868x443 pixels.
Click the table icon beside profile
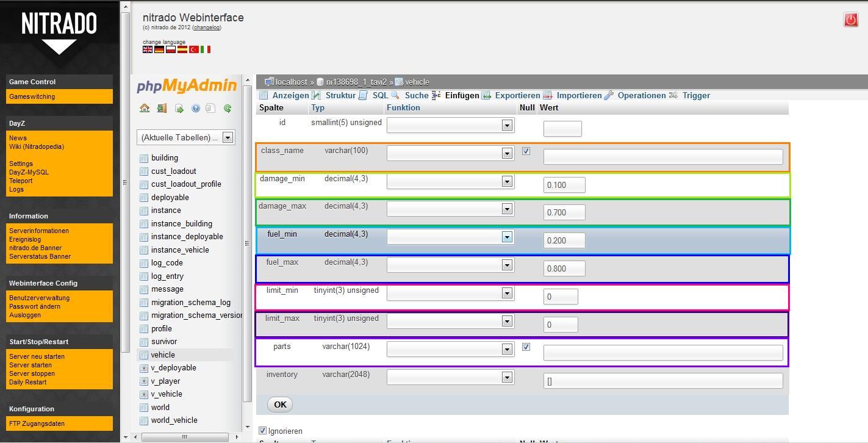(x=144, y=329)
